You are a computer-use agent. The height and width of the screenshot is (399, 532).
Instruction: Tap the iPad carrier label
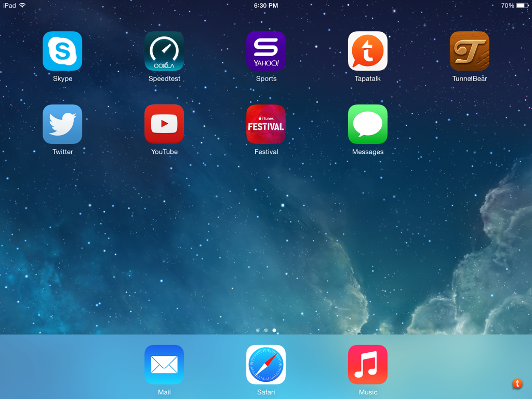pos(9,5)
